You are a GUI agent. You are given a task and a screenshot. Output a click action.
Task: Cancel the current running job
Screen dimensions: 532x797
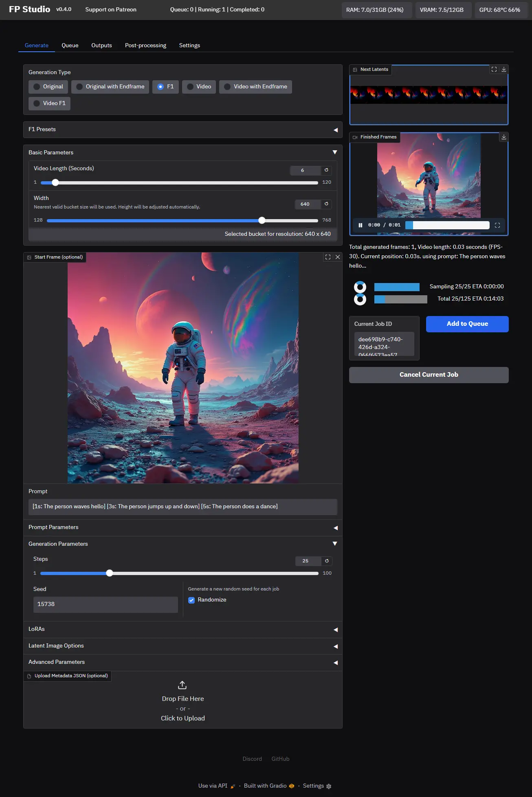coord(429,375)
